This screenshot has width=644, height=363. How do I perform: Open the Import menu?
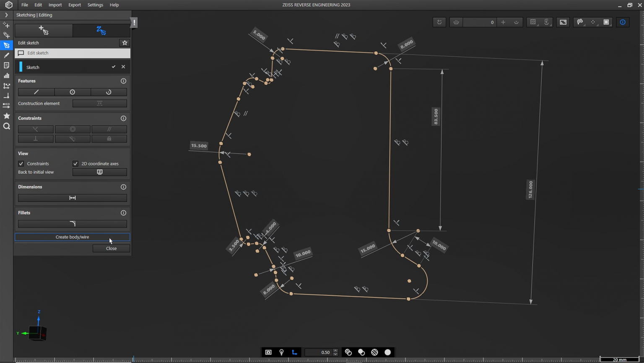(55, 5)
